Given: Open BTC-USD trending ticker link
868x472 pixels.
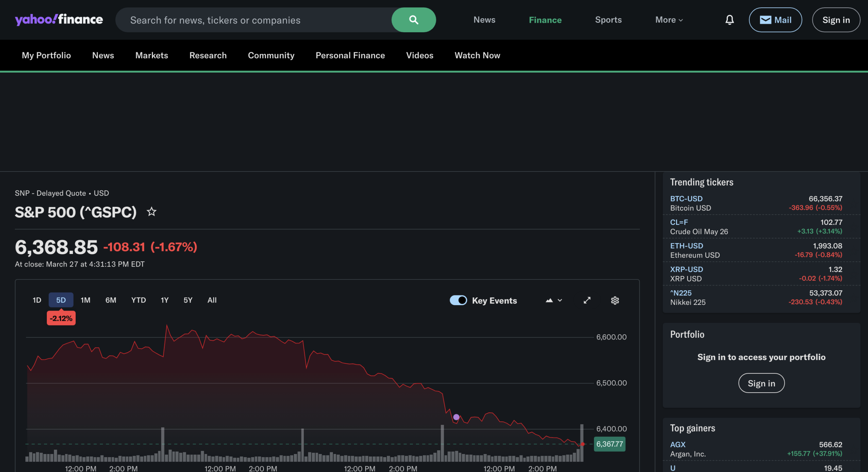Looking at the screenshot, I should point(686,199).
